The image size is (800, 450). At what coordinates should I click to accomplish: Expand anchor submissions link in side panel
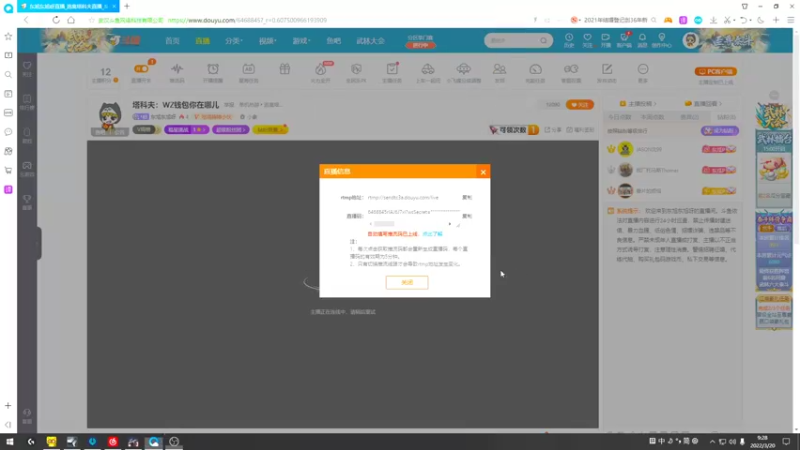click(x=638, y=104)
